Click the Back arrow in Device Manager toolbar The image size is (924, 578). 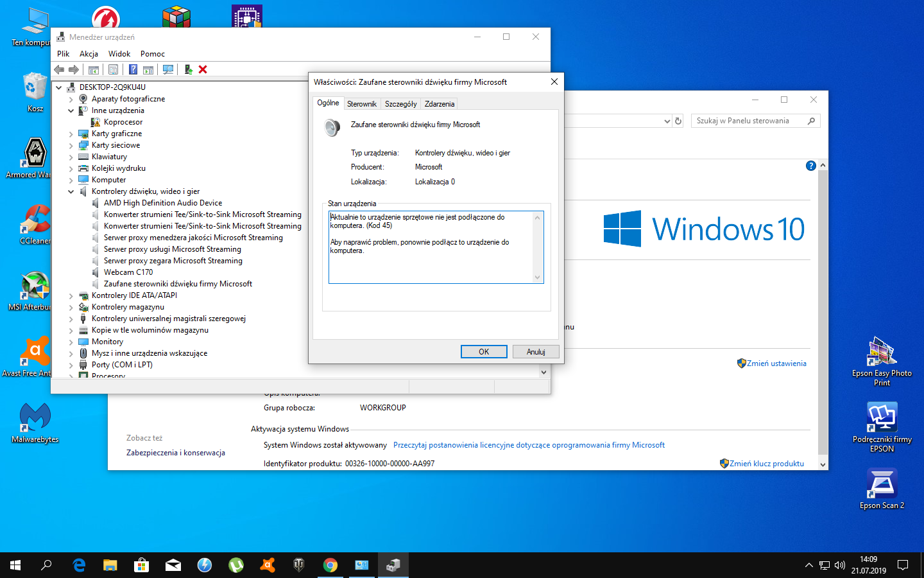point(59,69)
